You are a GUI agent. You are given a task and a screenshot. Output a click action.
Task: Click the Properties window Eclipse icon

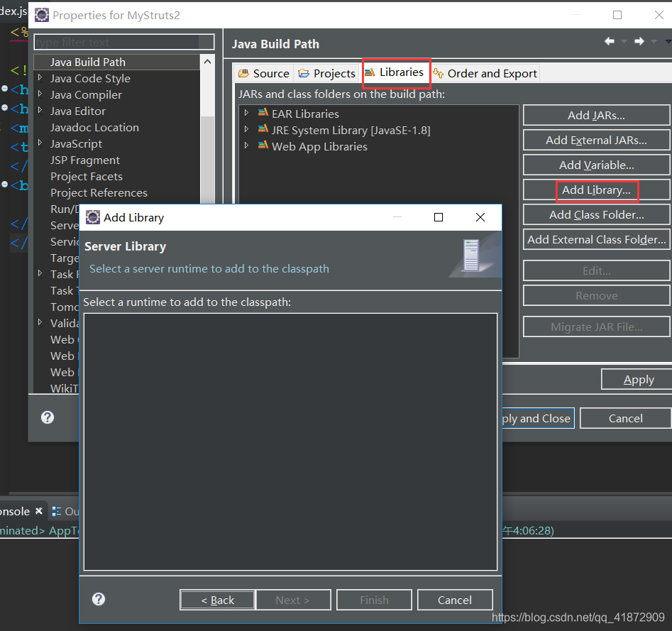[x=42, y=15]
